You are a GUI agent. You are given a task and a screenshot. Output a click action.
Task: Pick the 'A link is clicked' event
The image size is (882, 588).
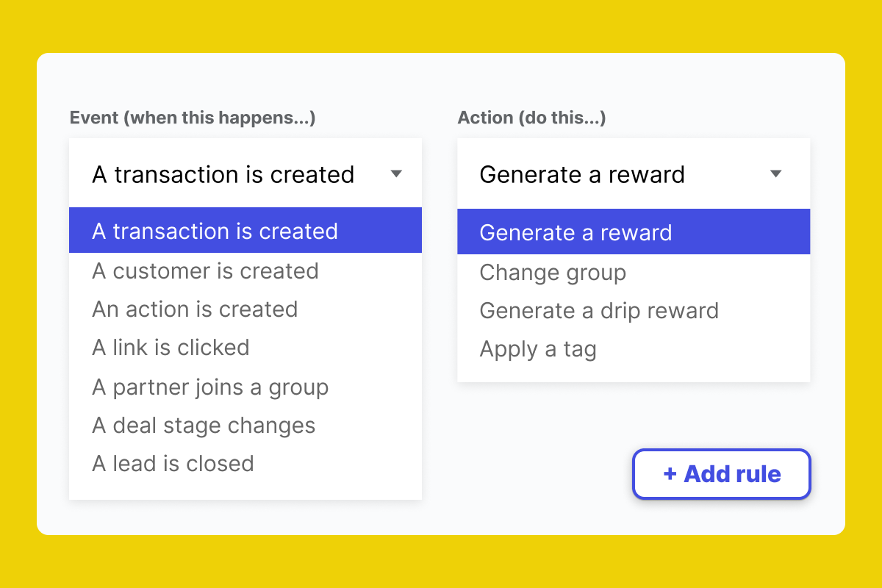coord(171,347)
